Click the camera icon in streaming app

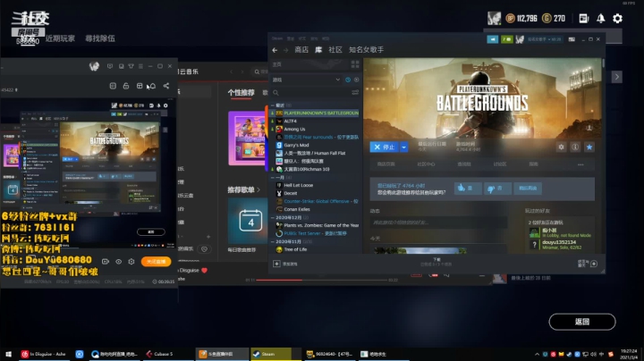(x=106, y=261)
